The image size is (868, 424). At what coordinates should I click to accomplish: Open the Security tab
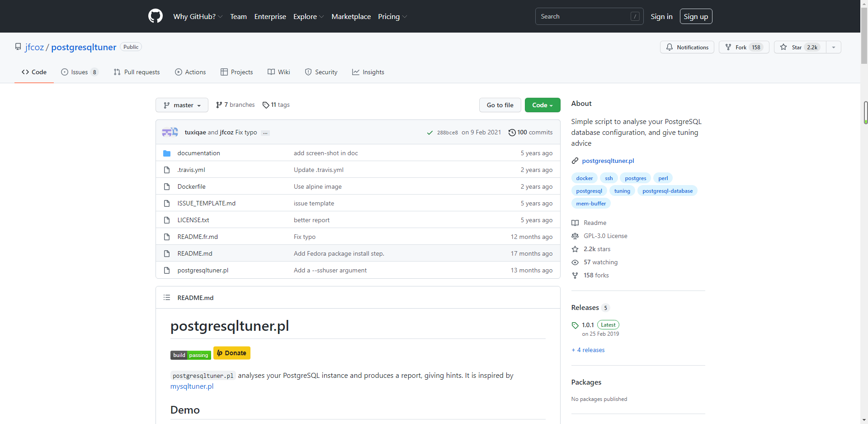(321, 72)
